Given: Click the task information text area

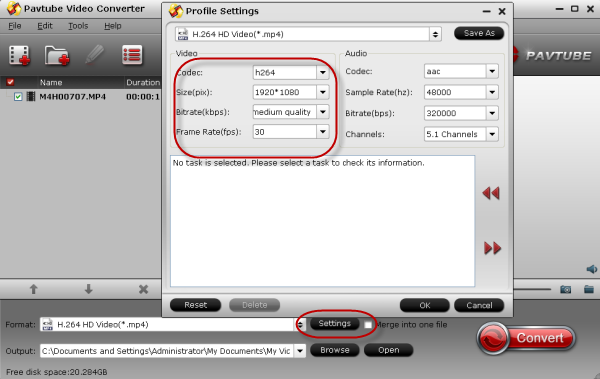Looking at the screenshot, I should 323,221.
